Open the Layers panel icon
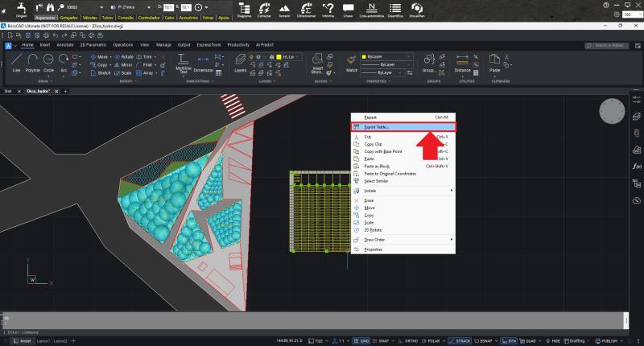This screenshot has width=644, height=346. 240,63
